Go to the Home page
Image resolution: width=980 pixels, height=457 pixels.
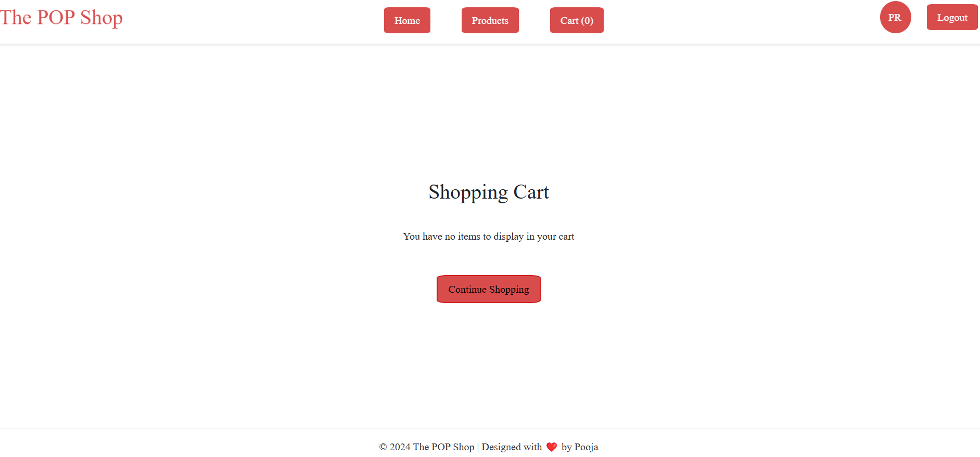407,20
